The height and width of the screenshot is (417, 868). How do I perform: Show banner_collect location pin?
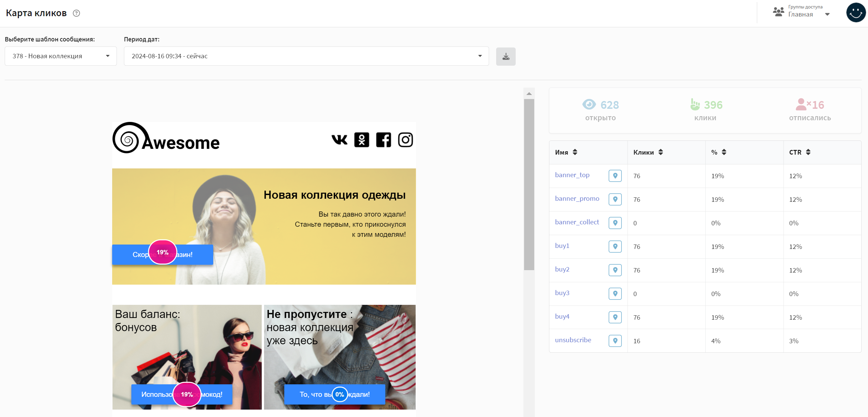(615, 223)
